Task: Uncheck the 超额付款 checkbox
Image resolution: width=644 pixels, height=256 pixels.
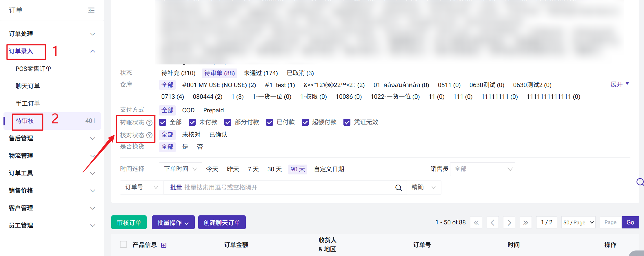Action: 305,122
